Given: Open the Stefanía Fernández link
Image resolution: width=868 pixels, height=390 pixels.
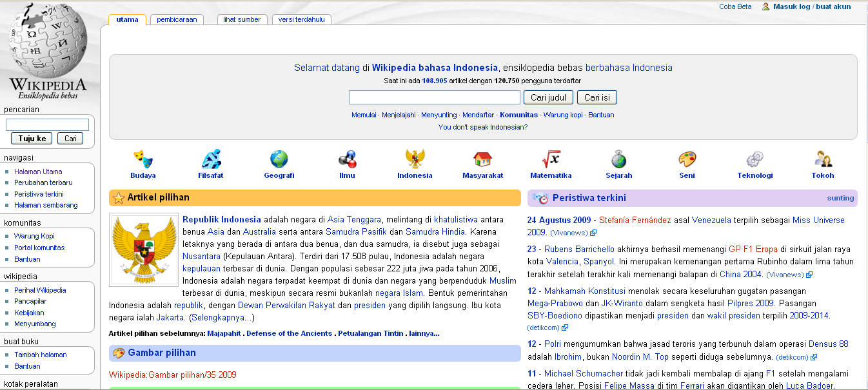Looking at the screenshot, I should 635,220.
